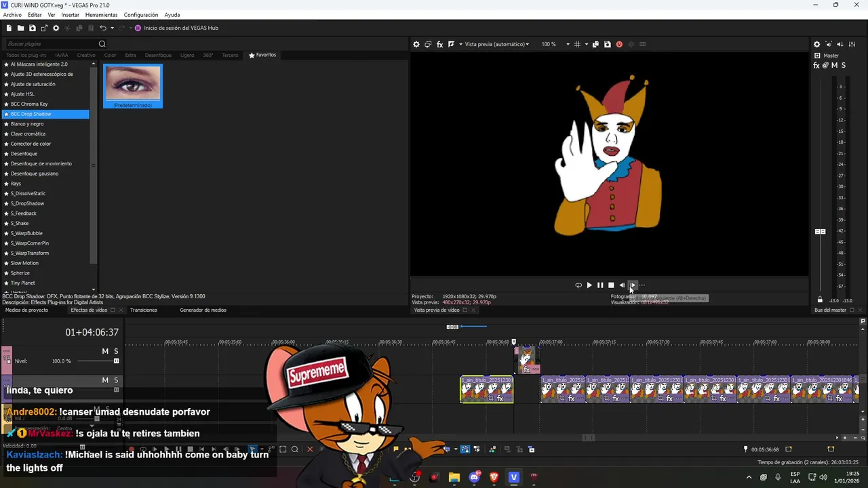Undo the last action

coord(102,28)
